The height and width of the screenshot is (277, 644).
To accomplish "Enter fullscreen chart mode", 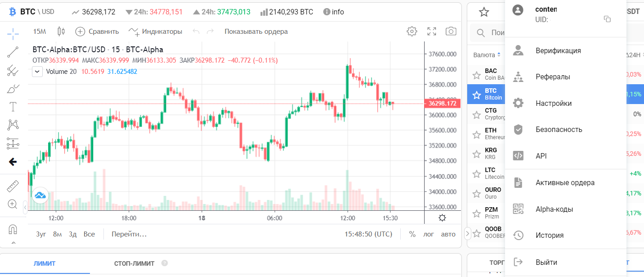I will tap(432, 32).
